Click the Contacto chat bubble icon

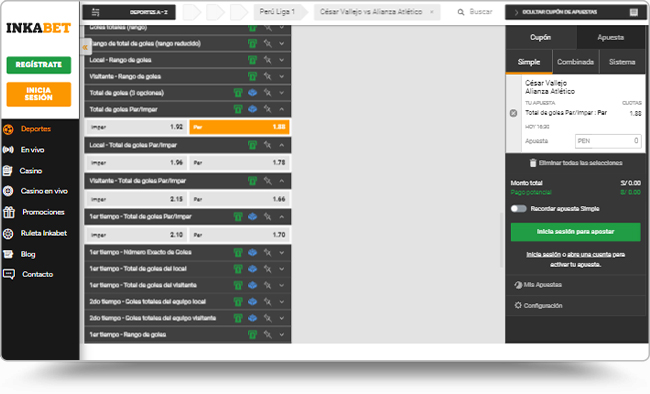click(9, 274)
